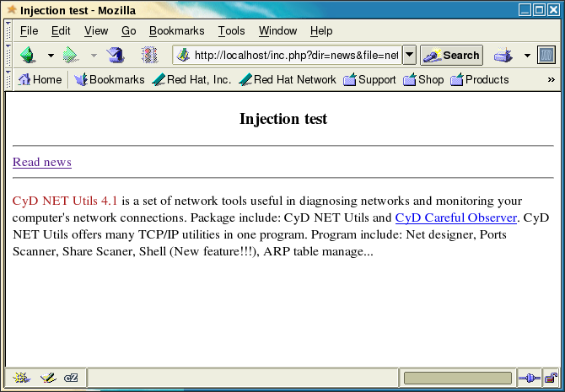Open the Help menu
The image size is (565, 392).
click(321, 31)
